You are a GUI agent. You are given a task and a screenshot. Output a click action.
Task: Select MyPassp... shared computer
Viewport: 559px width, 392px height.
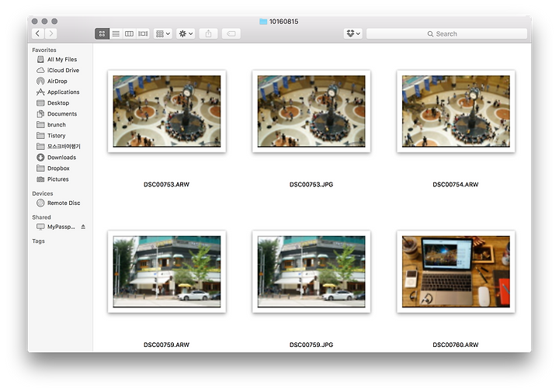click(61, 227)
